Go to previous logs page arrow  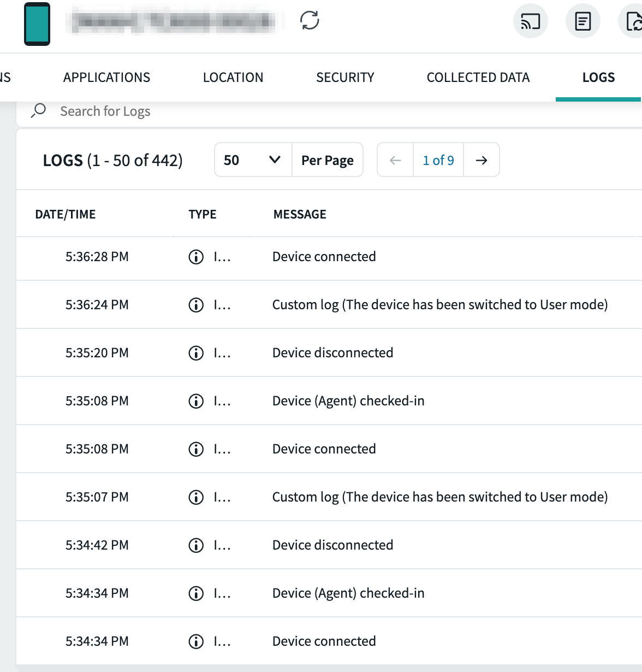click(x=395, y=160)
